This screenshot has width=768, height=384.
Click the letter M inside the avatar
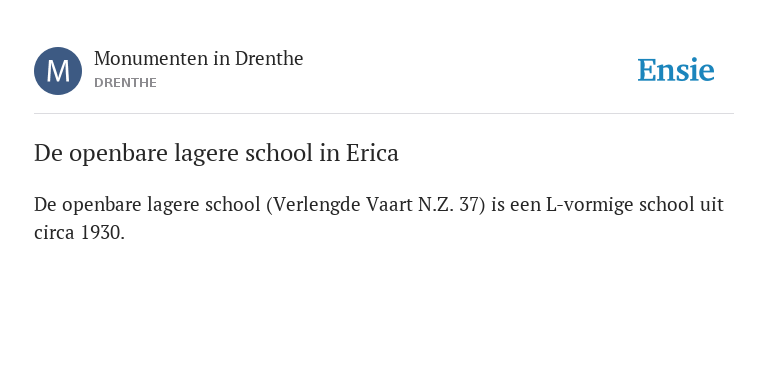(x=58, y=72)
